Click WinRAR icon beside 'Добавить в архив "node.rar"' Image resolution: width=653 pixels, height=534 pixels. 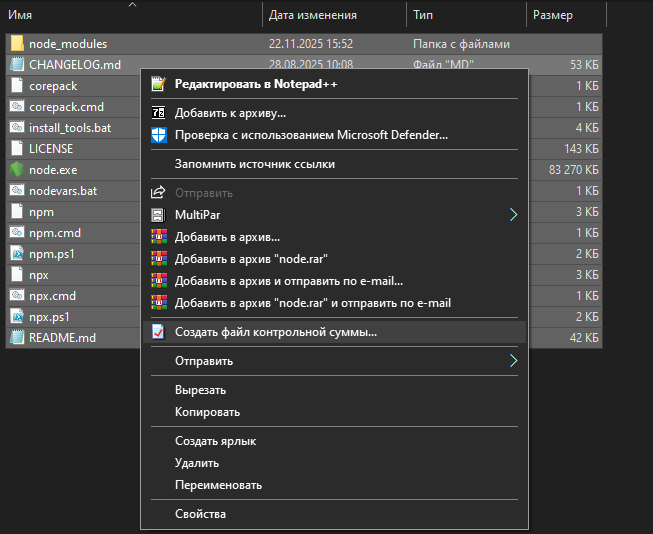point(159,259)
